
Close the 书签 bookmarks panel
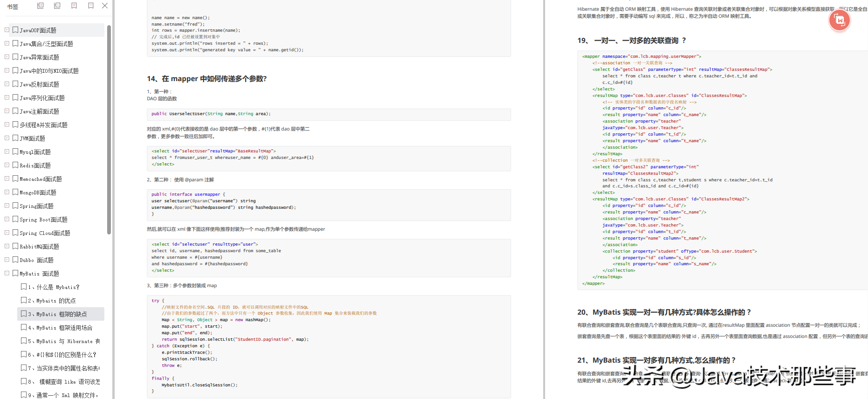[x=105, y=6]
